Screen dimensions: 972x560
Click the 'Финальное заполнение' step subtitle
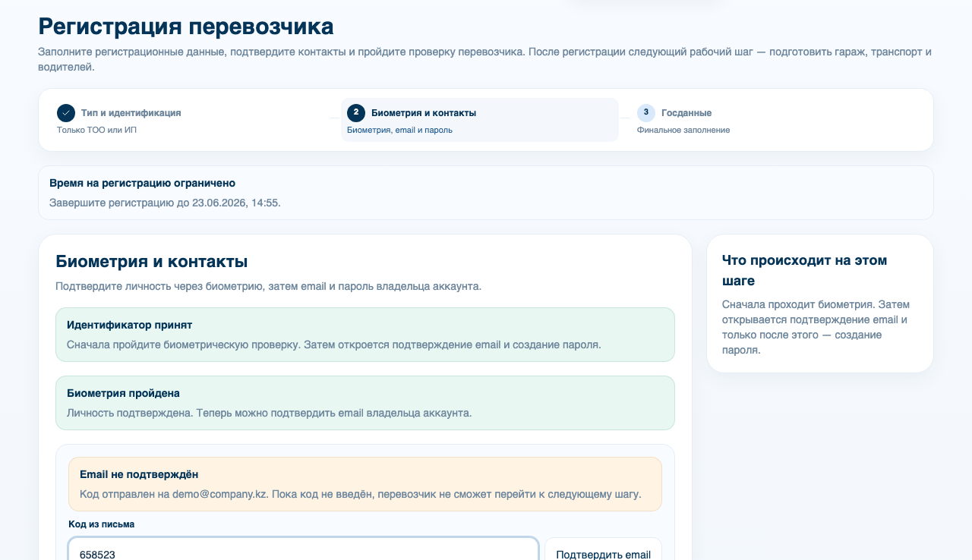click(683, 130)
